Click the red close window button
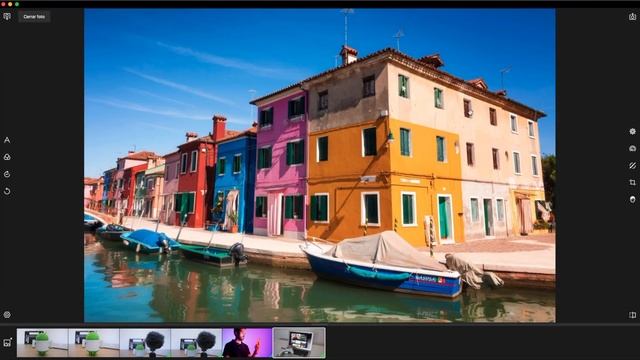This screenshot has height=360, width=640. pyautogui.click(x=4, y=4)
